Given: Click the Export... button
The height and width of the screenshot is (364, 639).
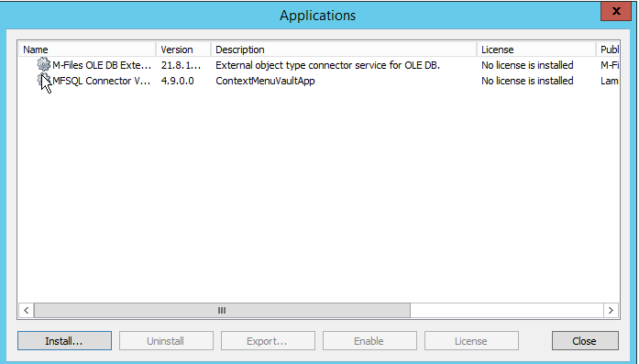Looking at the screenshot, I should coord(268,341).
